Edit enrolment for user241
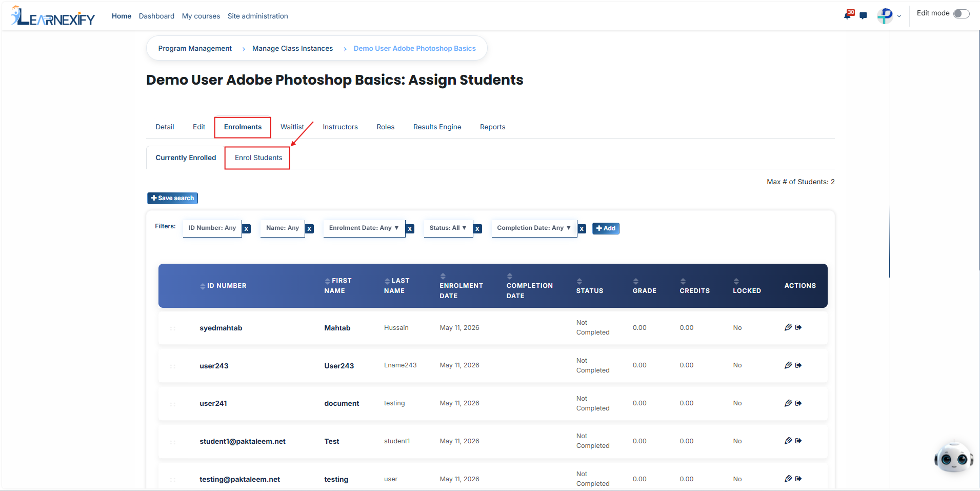Screen dimensions: 980x491 [x=788, y=403]
